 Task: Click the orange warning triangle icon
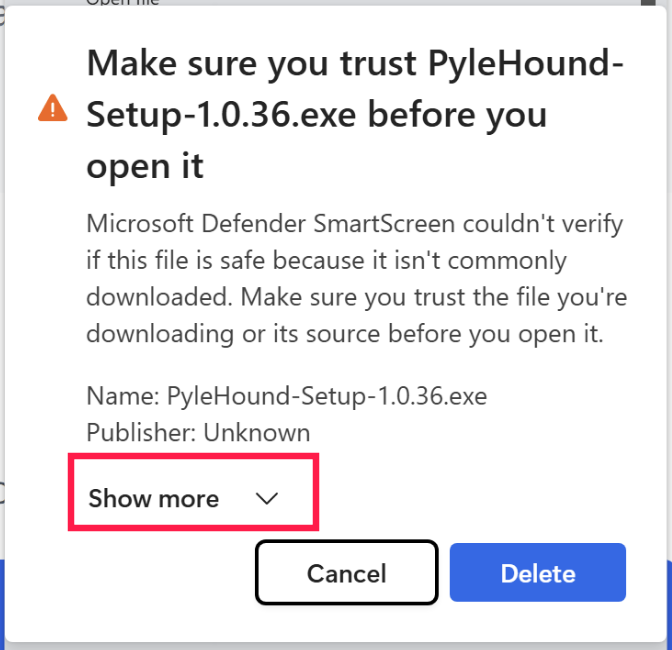[x=50, y=108]
